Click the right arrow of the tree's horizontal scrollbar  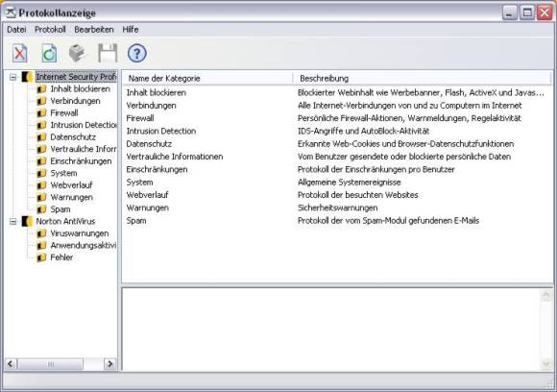pyautogui.click(x=110, y=364)
